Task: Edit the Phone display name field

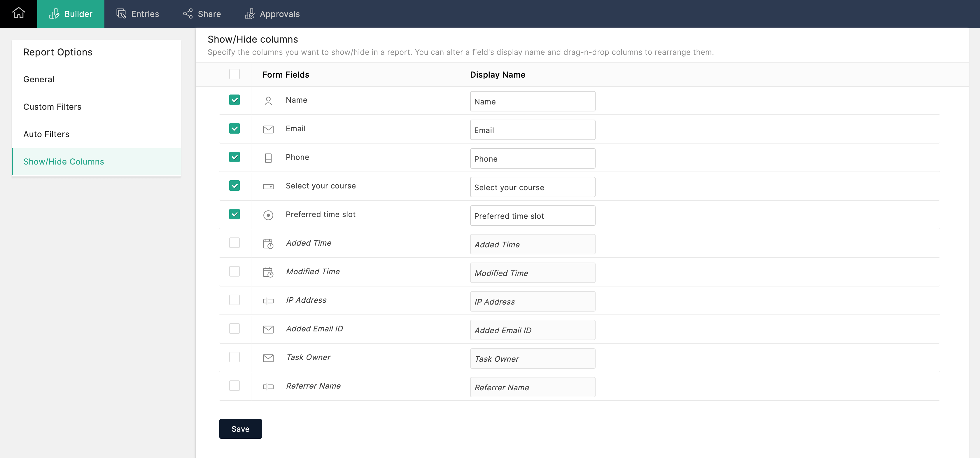Action: (533, 158)
